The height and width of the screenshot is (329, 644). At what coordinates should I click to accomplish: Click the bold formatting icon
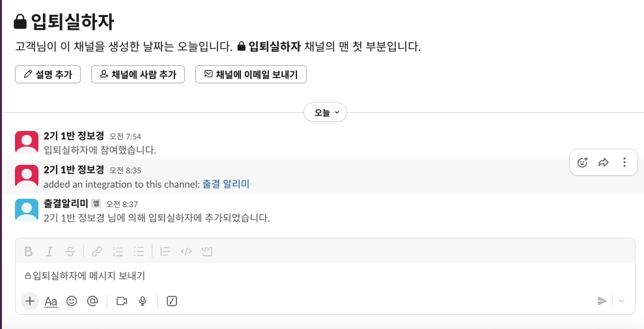click(x=29, y=251)
